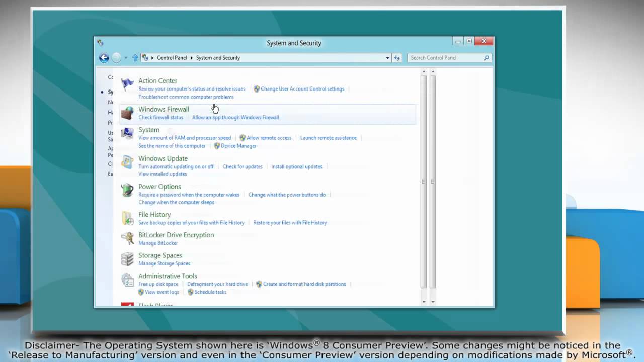Click Restore your files with File History
This screenshot has height=362, width=644.
click(290, 223)
